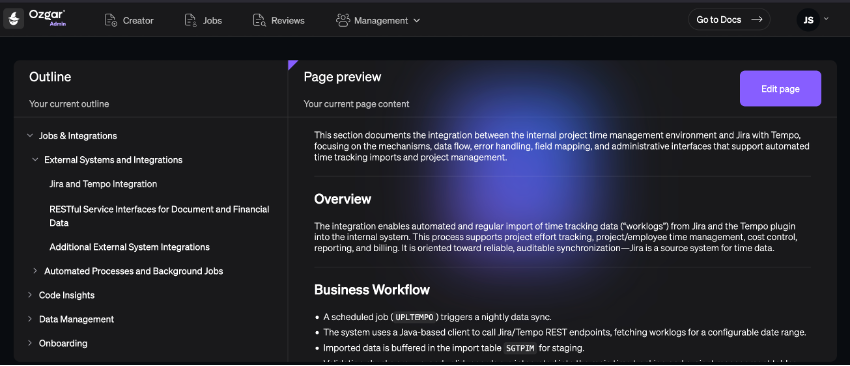Click the Overview heading
The height and width of the screenshot is (366, 850).
click(x=343, y=199)
